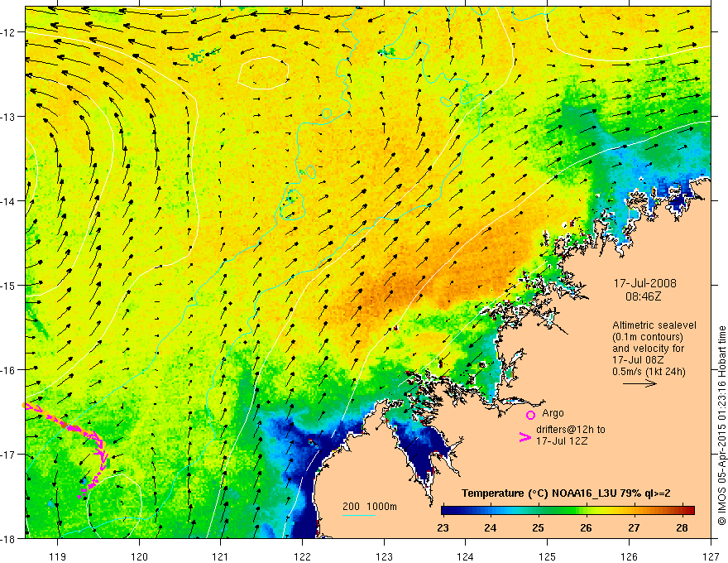Click the longitude axis label 127
The image size is (728, 563).
click(x=711, y=556)
